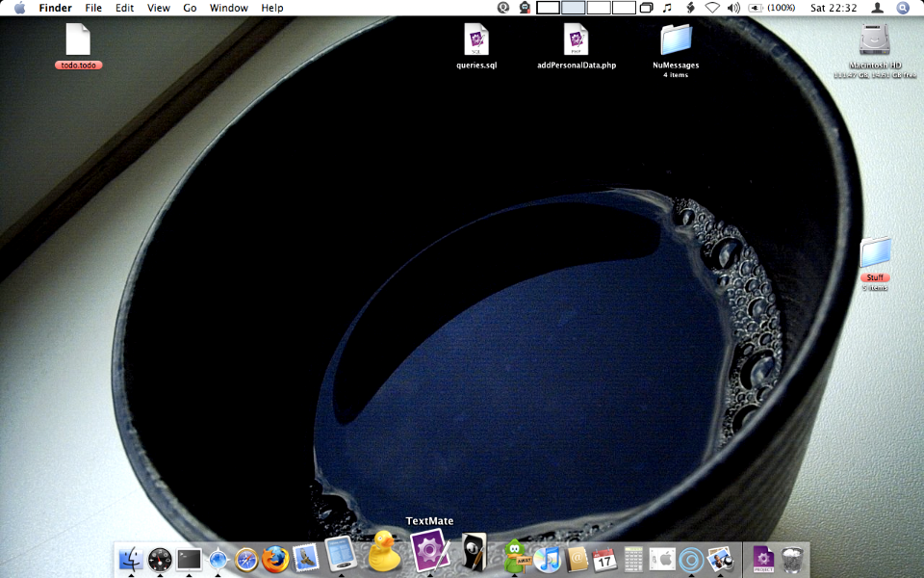Image resolution: width=924 pixels, height=578 pixels.
Task: Click the Q circle menu bar icon
Action: pyautogui.click(x=503, y=8)
